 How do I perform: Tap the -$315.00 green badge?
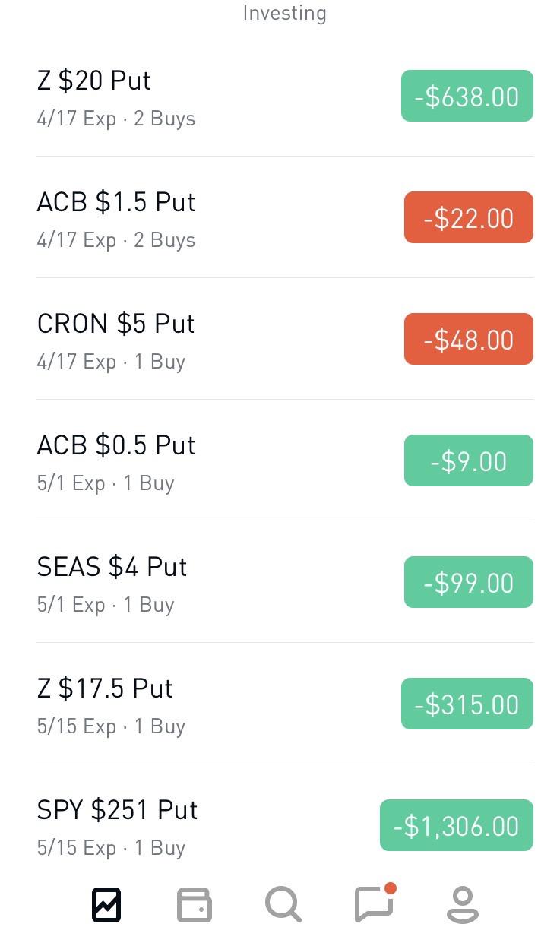467,704
